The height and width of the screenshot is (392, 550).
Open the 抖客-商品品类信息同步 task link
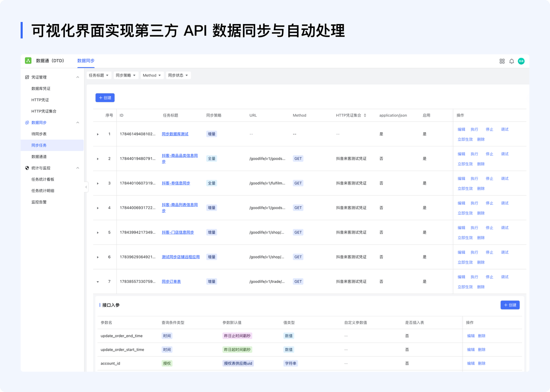pos(180,158)
